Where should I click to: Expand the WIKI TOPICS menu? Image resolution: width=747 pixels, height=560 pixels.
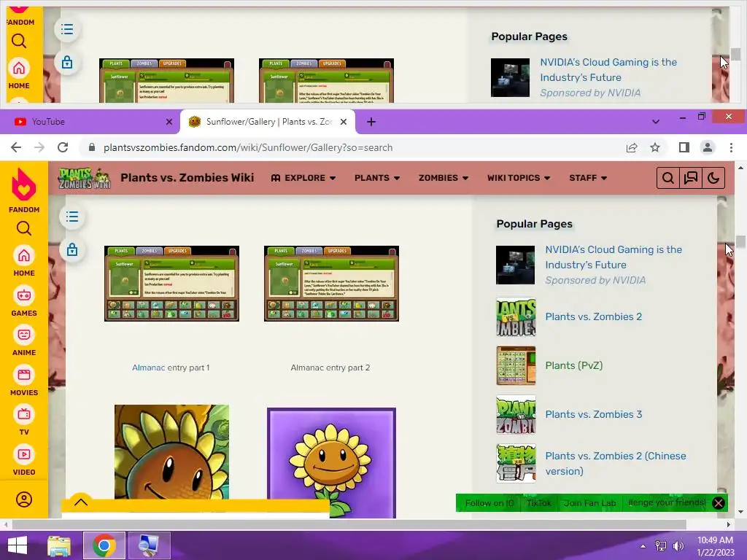pos(519,178)
